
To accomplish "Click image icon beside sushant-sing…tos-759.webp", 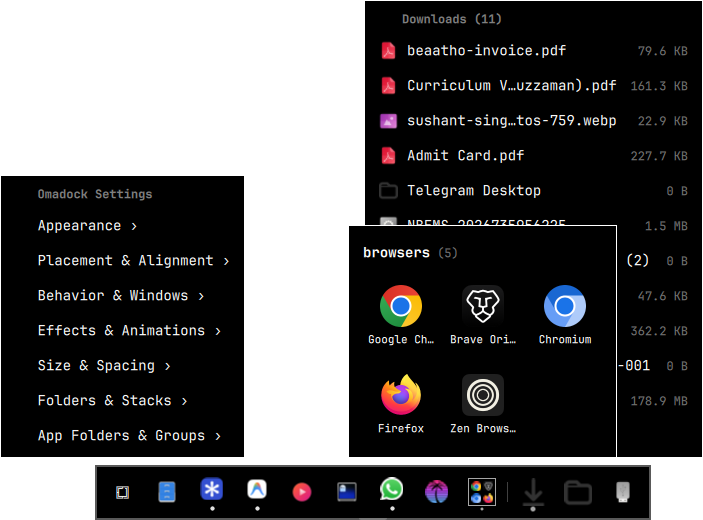I will pos(388,121).
